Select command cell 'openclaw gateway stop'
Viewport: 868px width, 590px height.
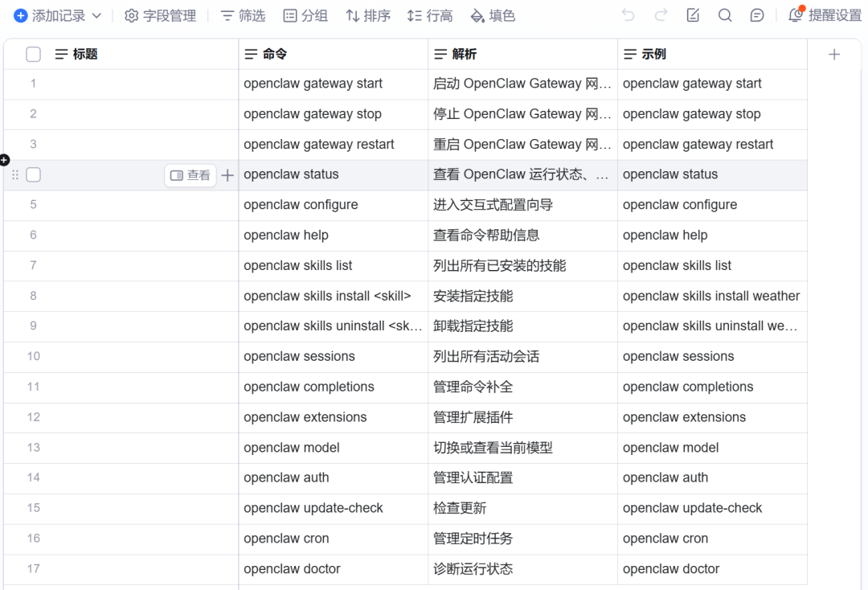point(334,115)
